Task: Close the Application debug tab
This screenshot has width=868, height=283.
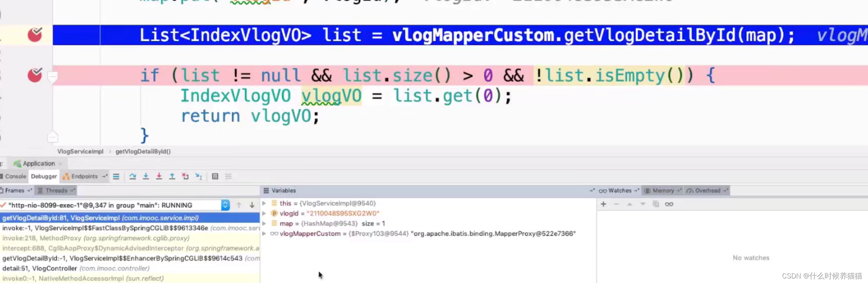Action: [x=61, y=164]
